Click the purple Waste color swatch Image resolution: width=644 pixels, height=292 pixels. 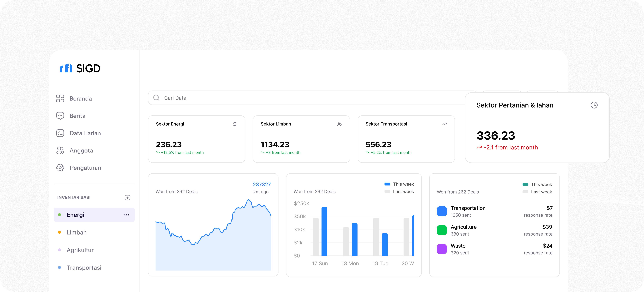click(x=442, y=249)
